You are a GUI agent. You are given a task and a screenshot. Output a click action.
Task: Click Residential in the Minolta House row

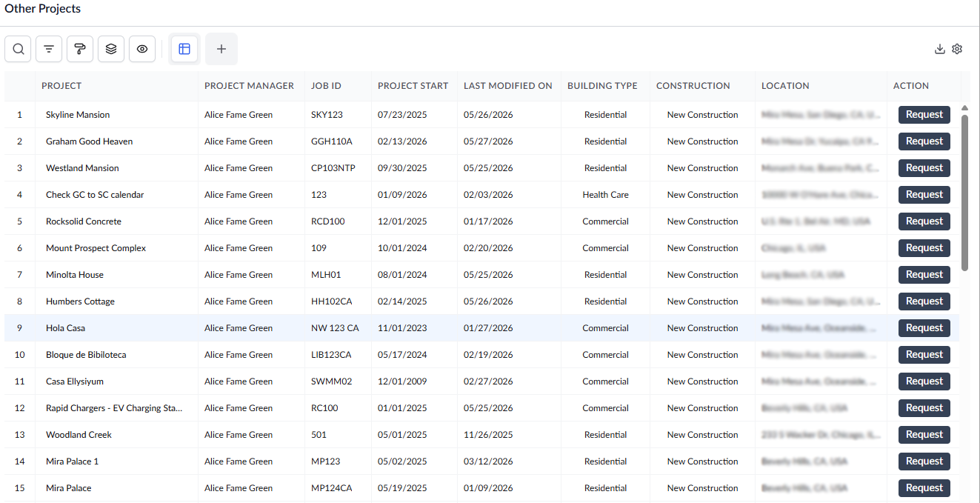605,275
